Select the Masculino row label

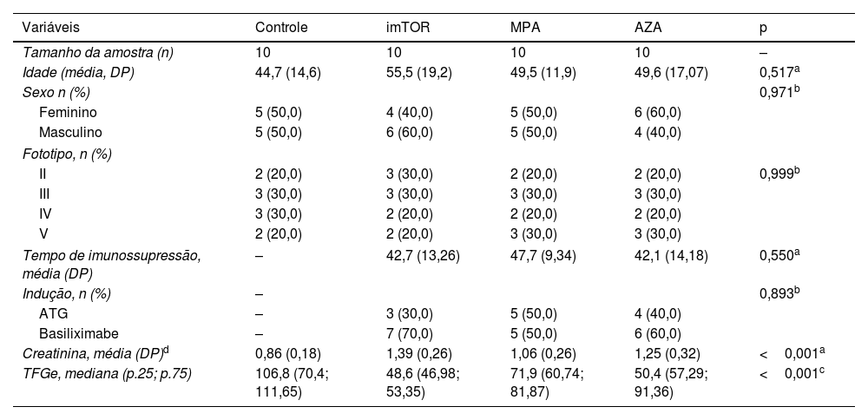[x=69, y=132]
